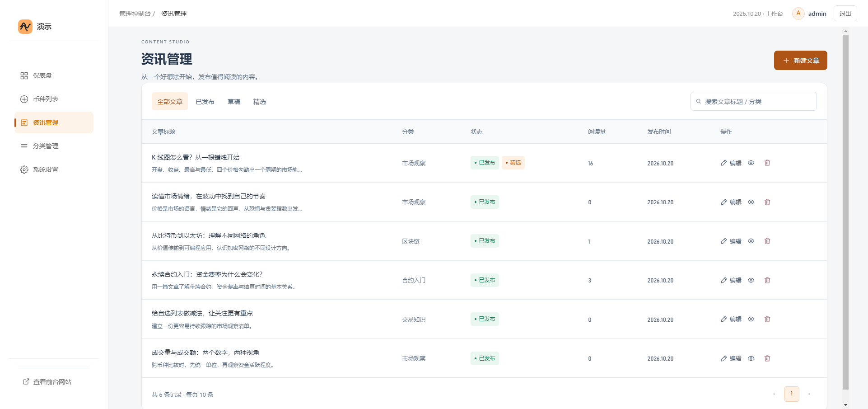Edit the article 成交量与成交额
The image size is (868, 409).
point(731,358)
